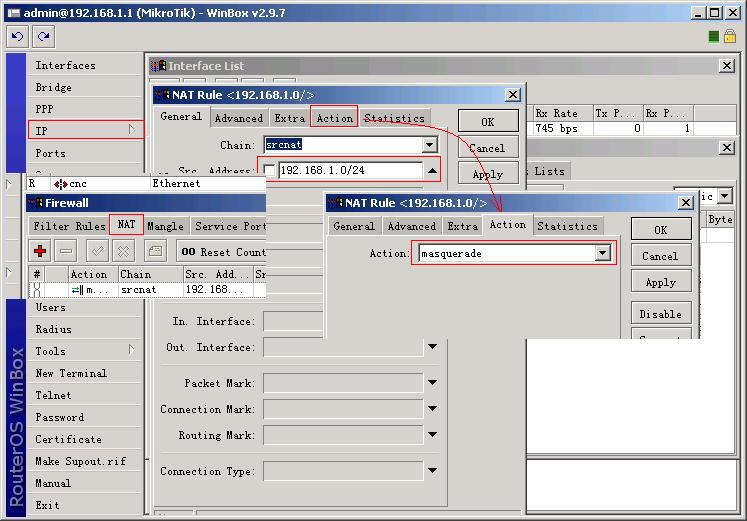
Task: Click the Rx Rate column header
Action: [x=563, y=113]
